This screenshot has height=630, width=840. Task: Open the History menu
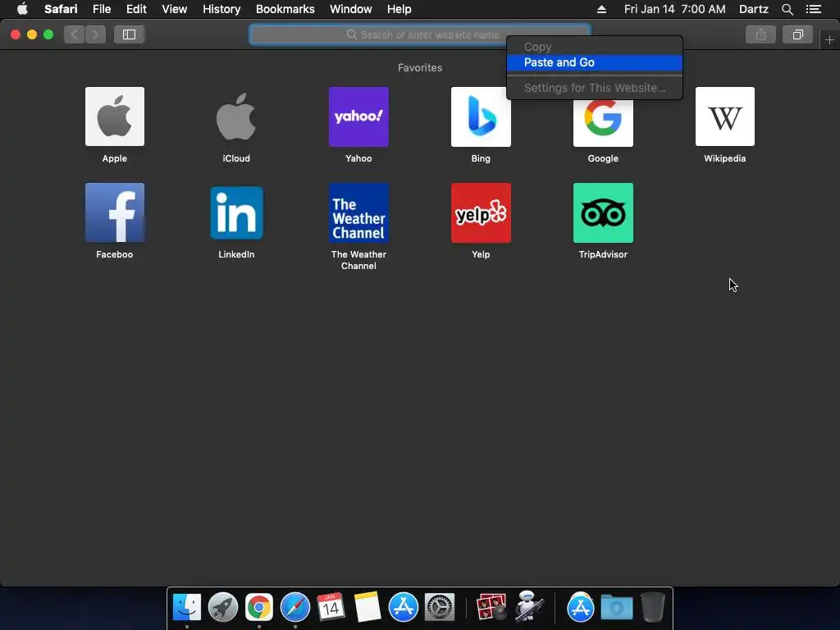pos(221,9)
